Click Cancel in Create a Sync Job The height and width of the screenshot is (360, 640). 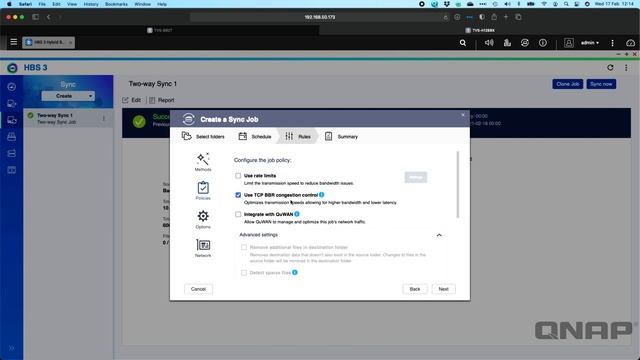coord(198,289)
